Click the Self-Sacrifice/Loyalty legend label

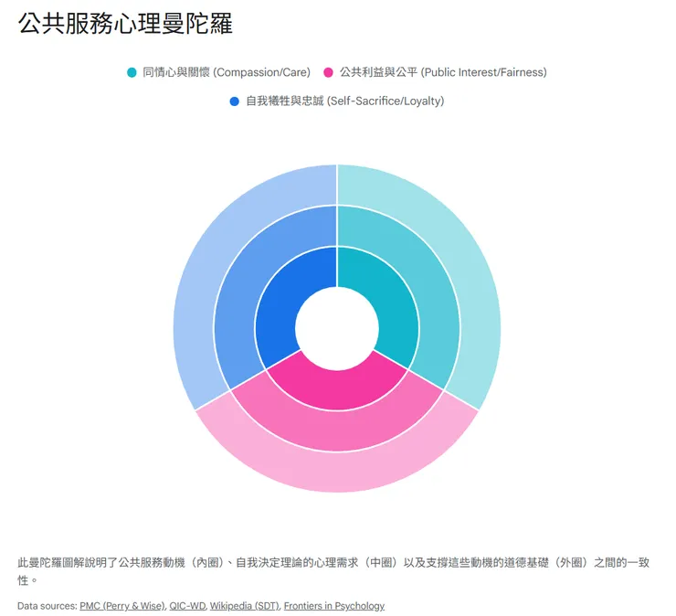pyautogui.click(x=345, y=101)
